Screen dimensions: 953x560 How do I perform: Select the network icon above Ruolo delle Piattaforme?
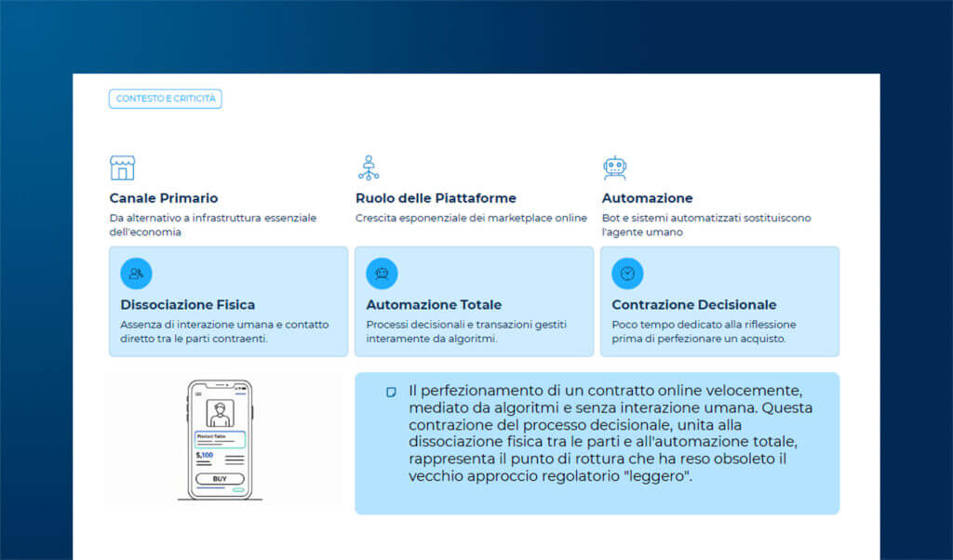click(x=368, y=167)
